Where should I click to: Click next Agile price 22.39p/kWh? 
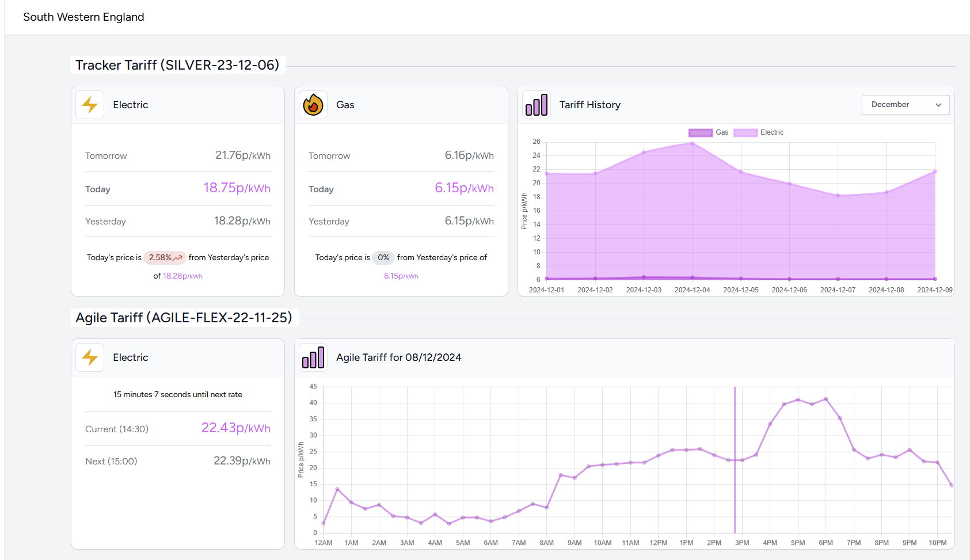coord(242,461)
